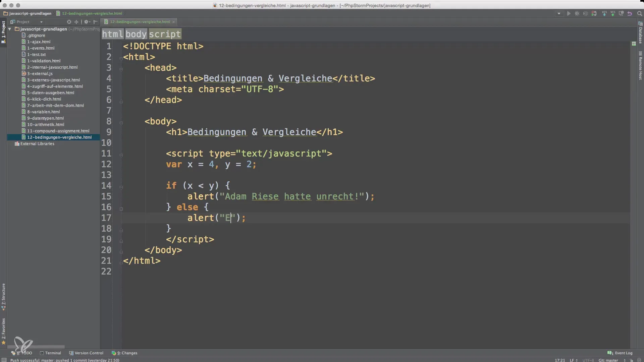Image resolution: width=644 pixels, height=362 pixels.
Task: Fold the else block at line 16
Action: [x=121, y=209]
